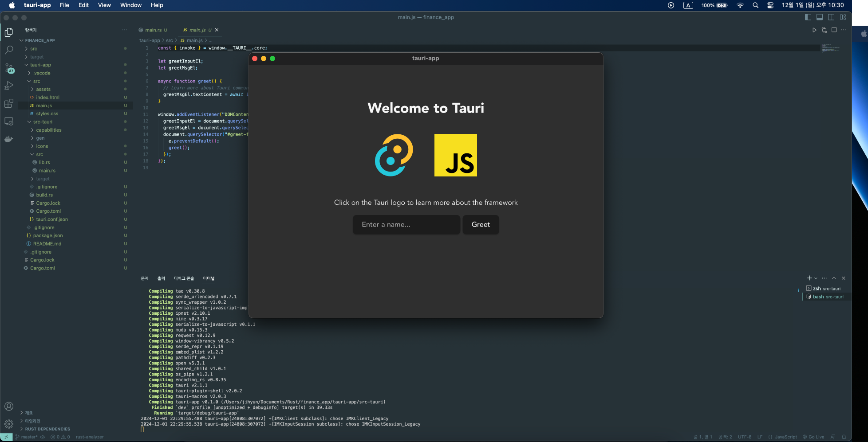Toggle the secondary sidebar visibility
The image size is (868, 442).
831,17
